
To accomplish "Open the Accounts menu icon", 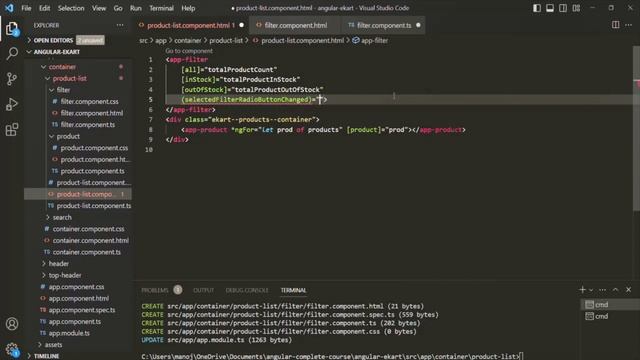I will [12, 324].
